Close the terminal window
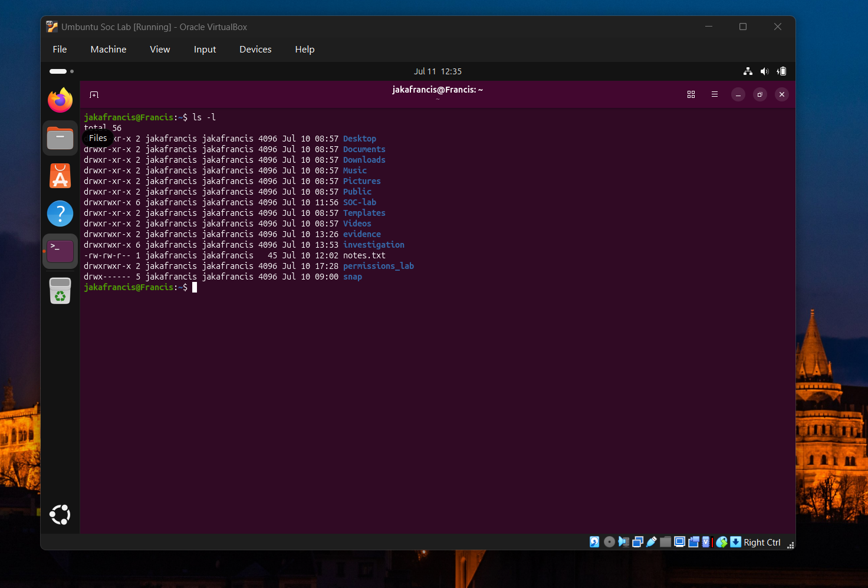The height and width of the screenshot is (588, 868). (x=782, y=94)
